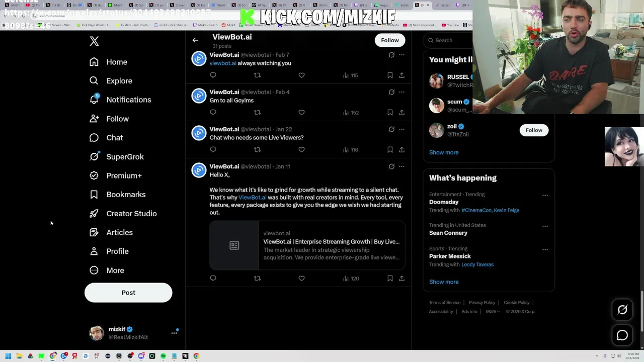Share the Live Viewers post

click(401, 149)
